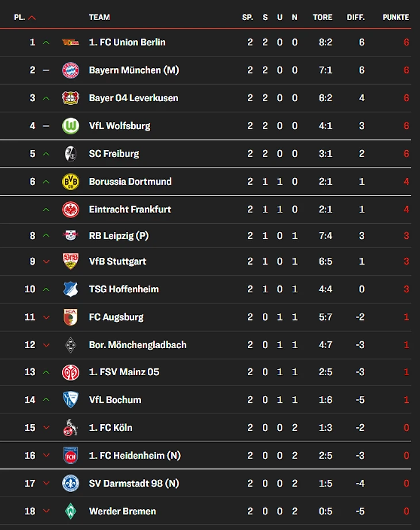420x530 pixels.
Task: Click the RB Leipzig logo
Action: (70, 235)
